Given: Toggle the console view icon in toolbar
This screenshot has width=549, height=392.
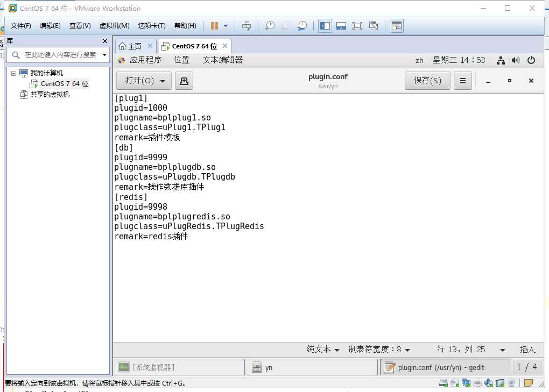Looking at the screenshot, I should 397,25.
